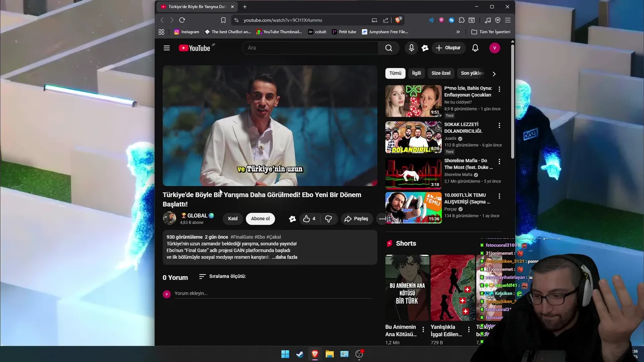Expand description with ...daha fazla
The image size is (644, 362).
(284, 257)
